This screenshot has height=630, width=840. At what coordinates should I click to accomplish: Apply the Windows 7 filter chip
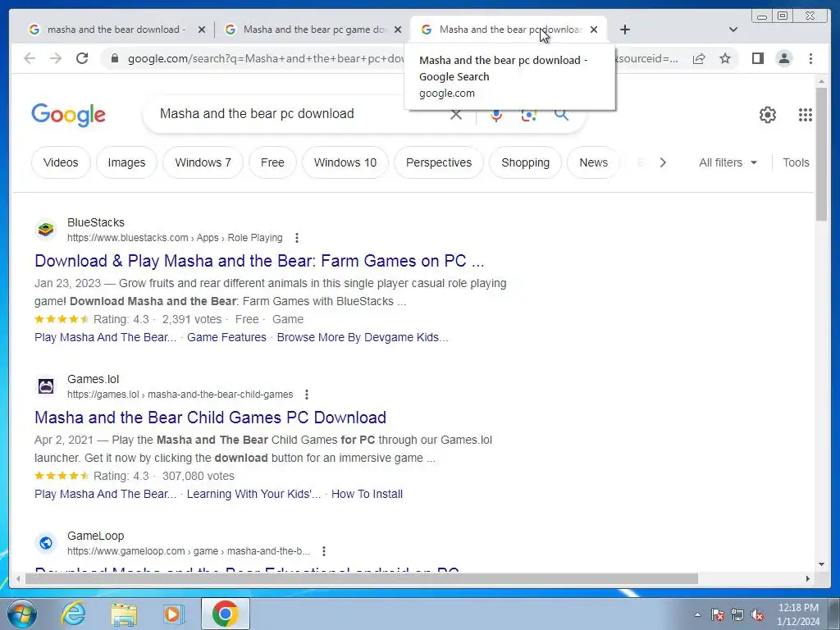203,162
